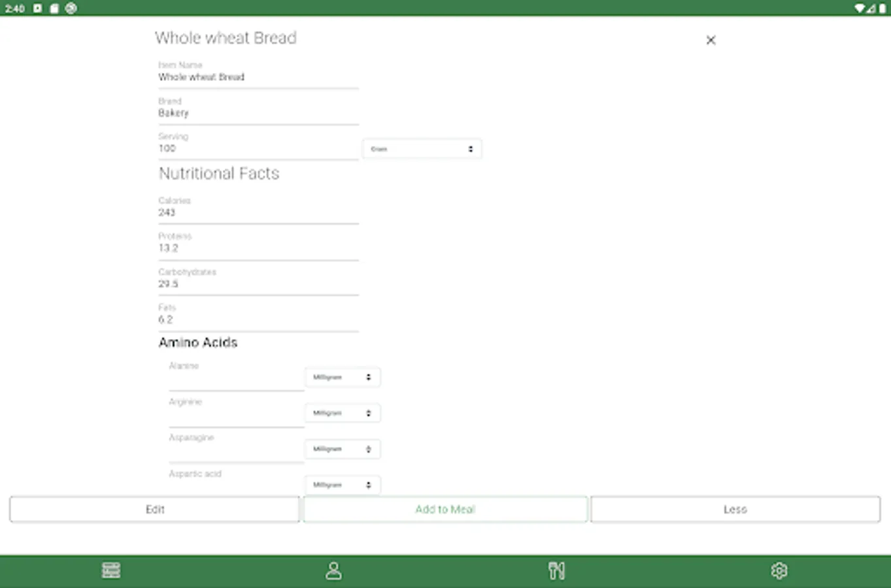Open the Asparagine unit Milligram dropdown

[x=342, y=449]
